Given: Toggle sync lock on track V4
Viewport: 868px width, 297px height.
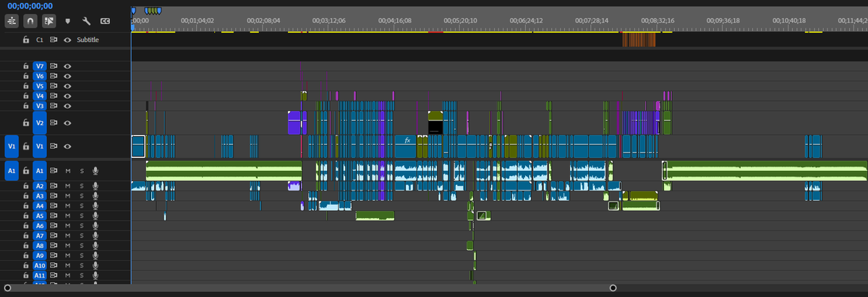Looking at the screenshot, I should (x=54, y=96).
